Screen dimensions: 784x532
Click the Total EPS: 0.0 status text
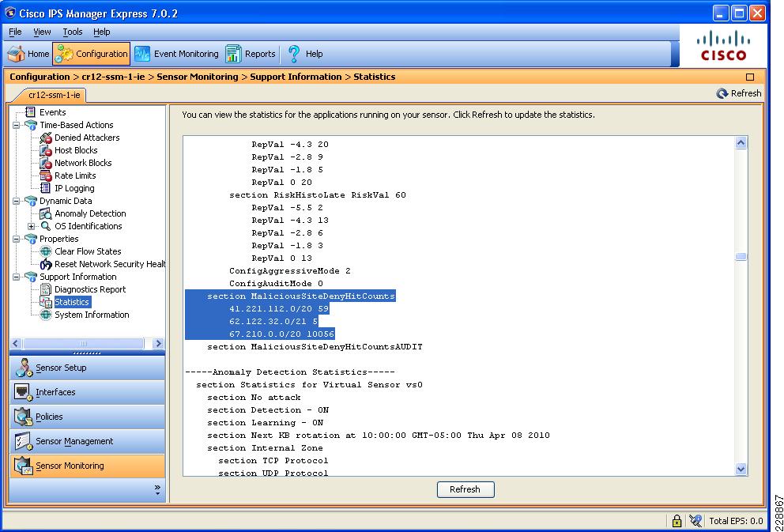pos(736,521)
